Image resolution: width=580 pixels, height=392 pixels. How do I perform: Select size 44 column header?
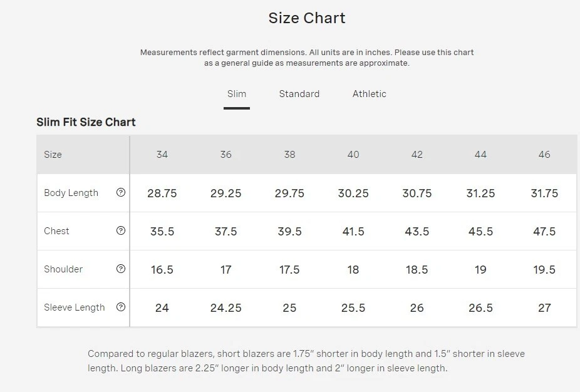click(x=480, y=154)
